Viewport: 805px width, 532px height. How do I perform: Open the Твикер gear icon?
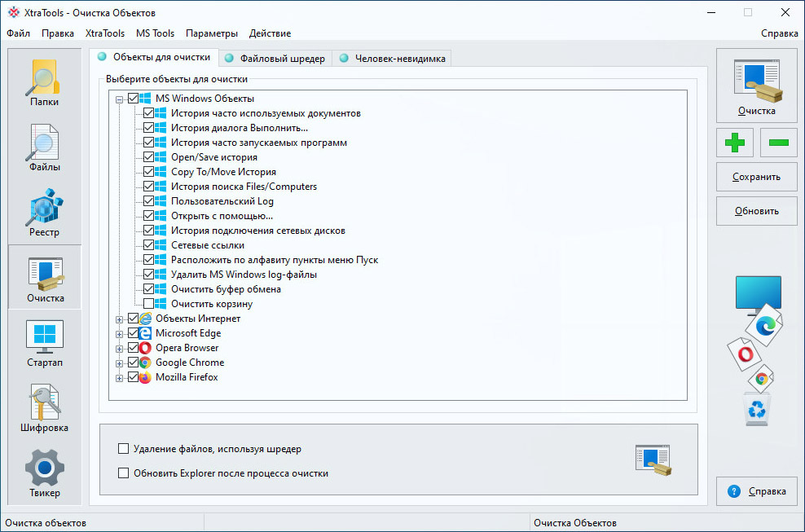pyautogui.click(x=44, y=473)
